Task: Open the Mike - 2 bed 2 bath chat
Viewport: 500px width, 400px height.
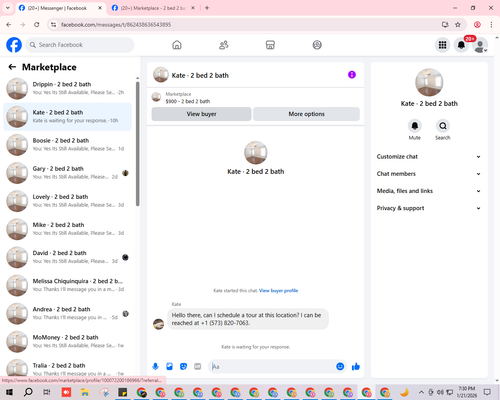Action: coord(67,229)
